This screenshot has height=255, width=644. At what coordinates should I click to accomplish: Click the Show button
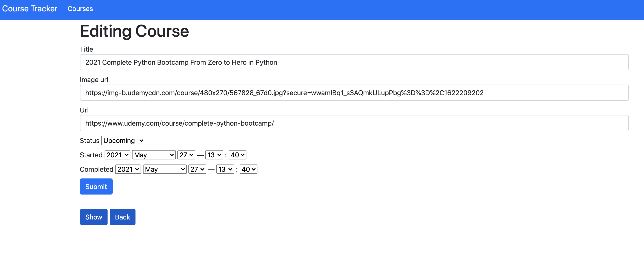click(x=93, y=217)
